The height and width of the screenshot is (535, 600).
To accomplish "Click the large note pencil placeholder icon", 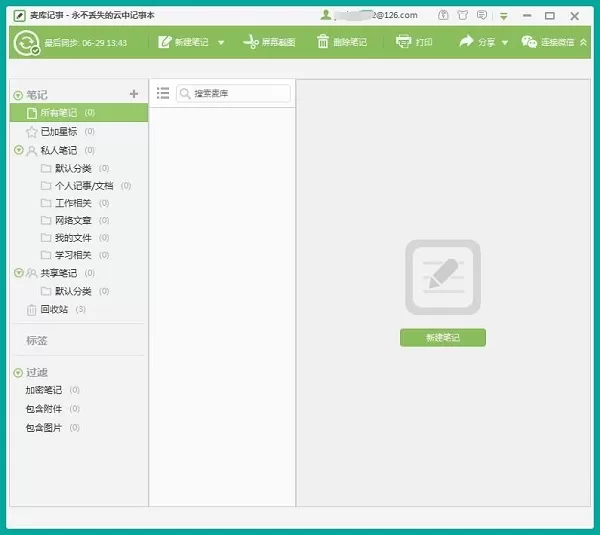I will pos(443,277).
